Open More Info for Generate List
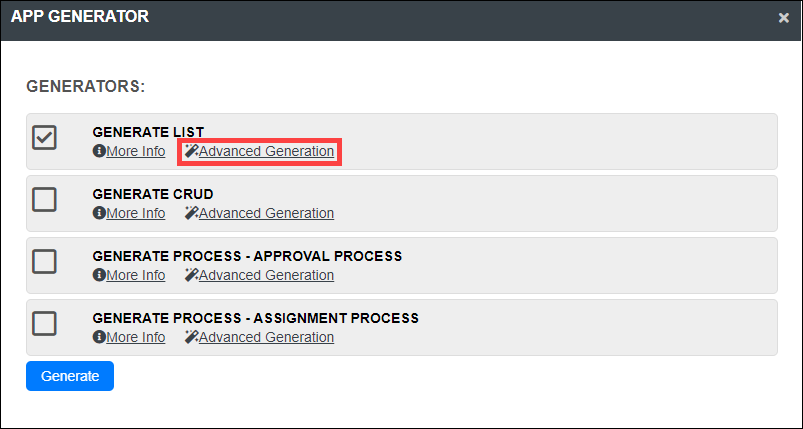 [136, 152]
